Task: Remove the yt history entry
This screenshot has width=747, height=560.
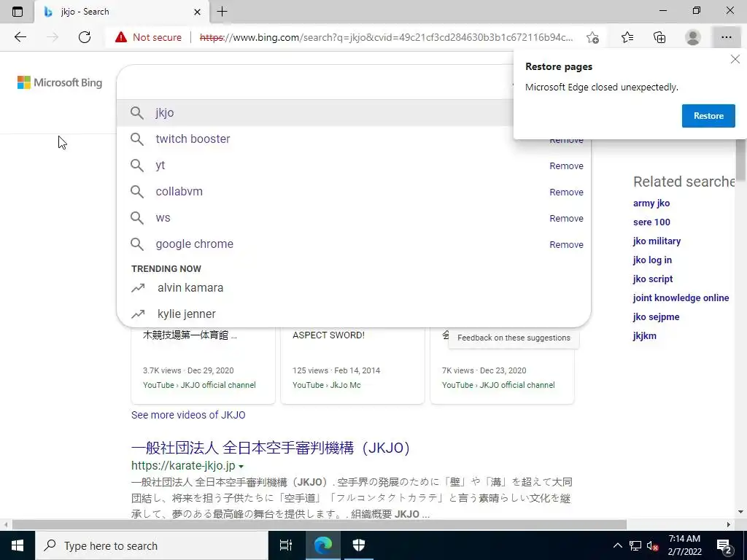Action: [566, 166]
